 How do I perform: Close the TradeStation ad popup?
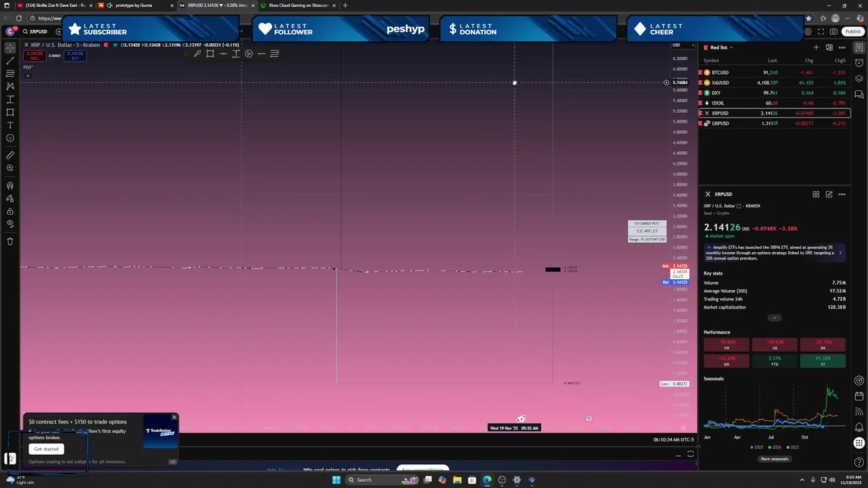[174, 418]
